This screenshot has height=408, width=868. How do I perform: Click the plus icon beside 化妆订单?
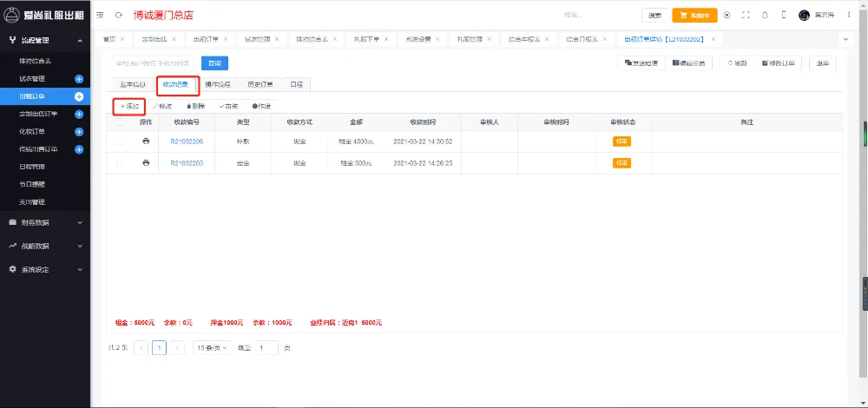pos(79,132)
